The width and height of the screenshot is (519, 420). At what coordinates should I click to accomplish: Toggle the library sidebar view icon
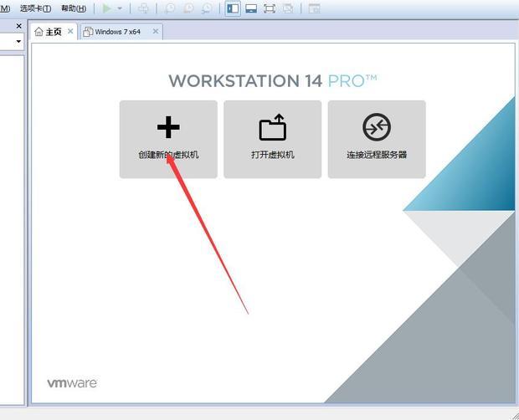tap(233, 8)
